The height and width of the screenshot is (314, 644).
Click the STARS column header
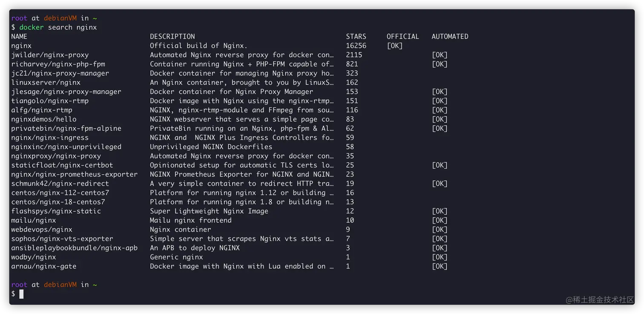[x=356, y=37]
